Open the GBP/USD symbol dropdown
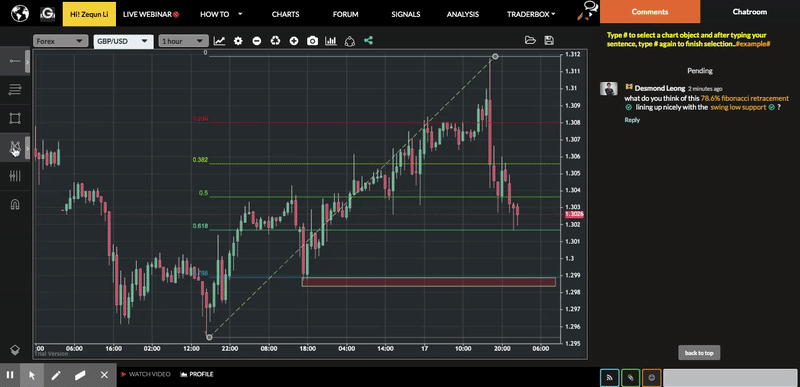800x387 pixels. (123, 41)
